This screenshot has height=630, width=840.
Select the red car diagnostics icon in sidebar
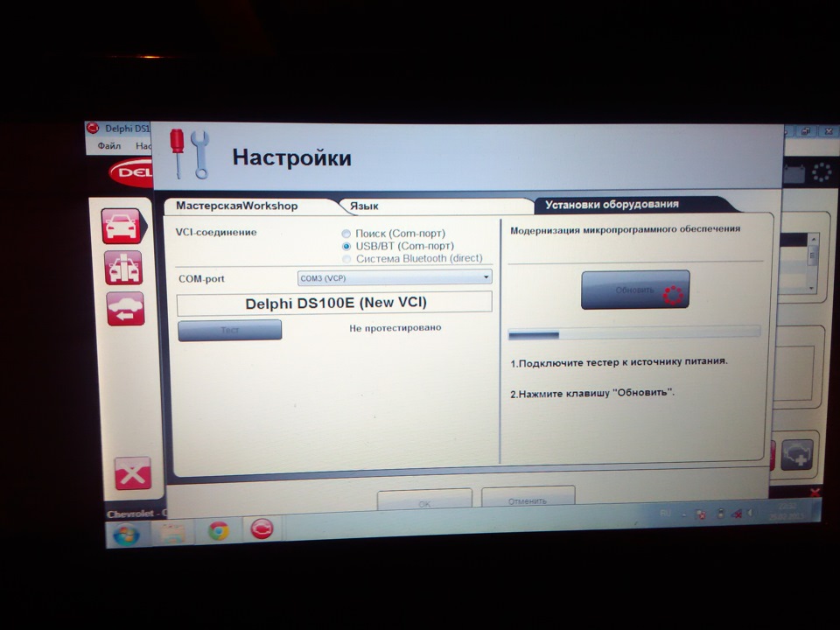click(122, 226)
